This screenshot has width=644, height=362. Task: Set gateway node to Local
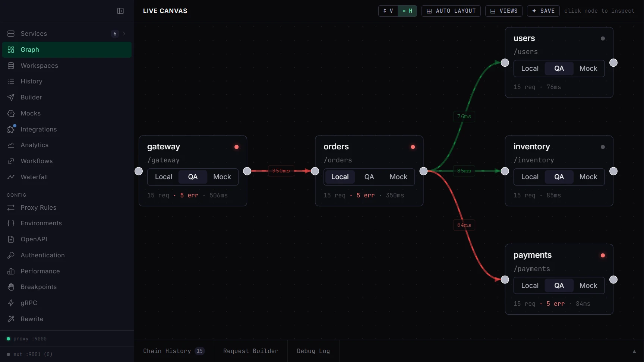click(164, 177)
